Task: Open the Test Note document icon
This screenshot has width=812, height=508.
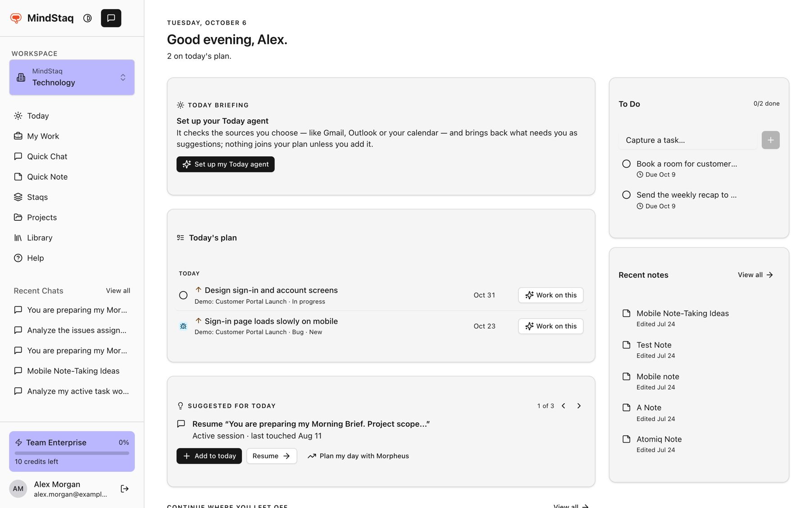Action: coord(626,345)
